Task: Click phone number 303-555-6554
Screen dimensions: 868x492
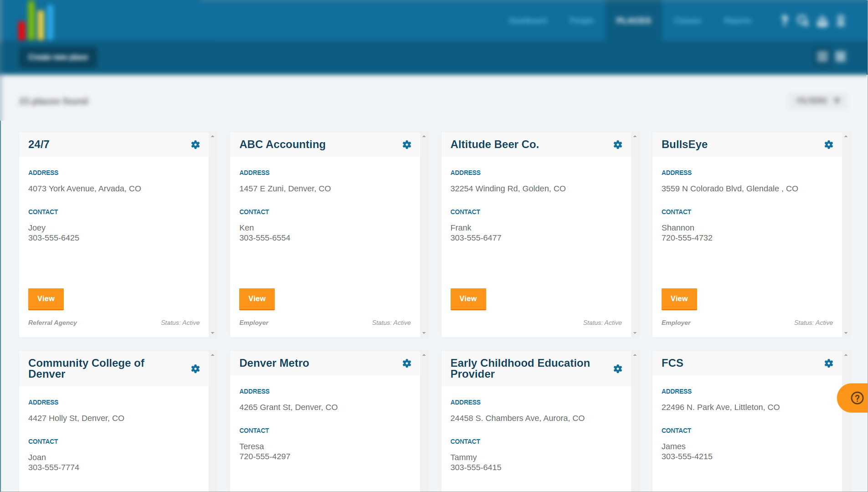Action: pyautogui.click(x=265, y=238)
